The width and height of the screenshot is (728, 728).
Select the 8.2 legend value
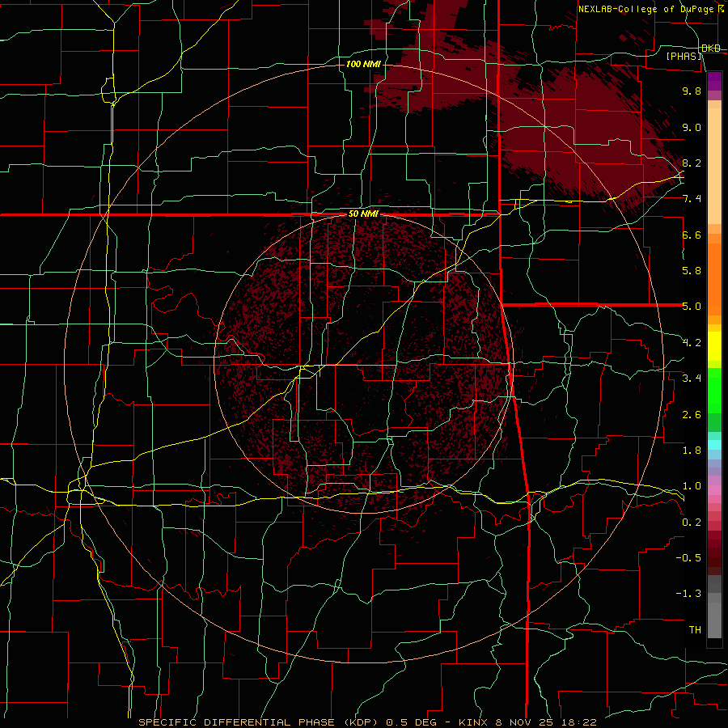click(692, 163)
